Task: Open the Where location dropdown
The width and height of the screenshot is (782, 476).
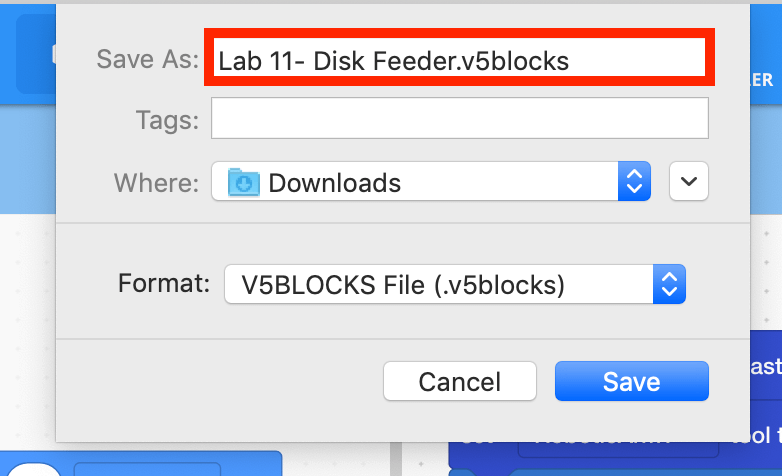Action: point(430,182)
